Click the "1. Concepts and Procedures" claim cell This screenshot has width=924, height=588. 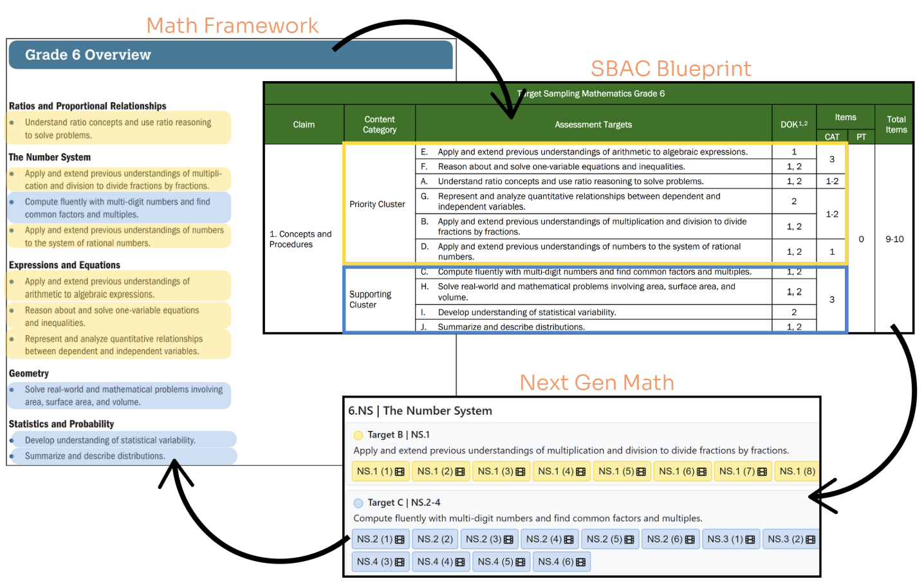click(304, 239)
